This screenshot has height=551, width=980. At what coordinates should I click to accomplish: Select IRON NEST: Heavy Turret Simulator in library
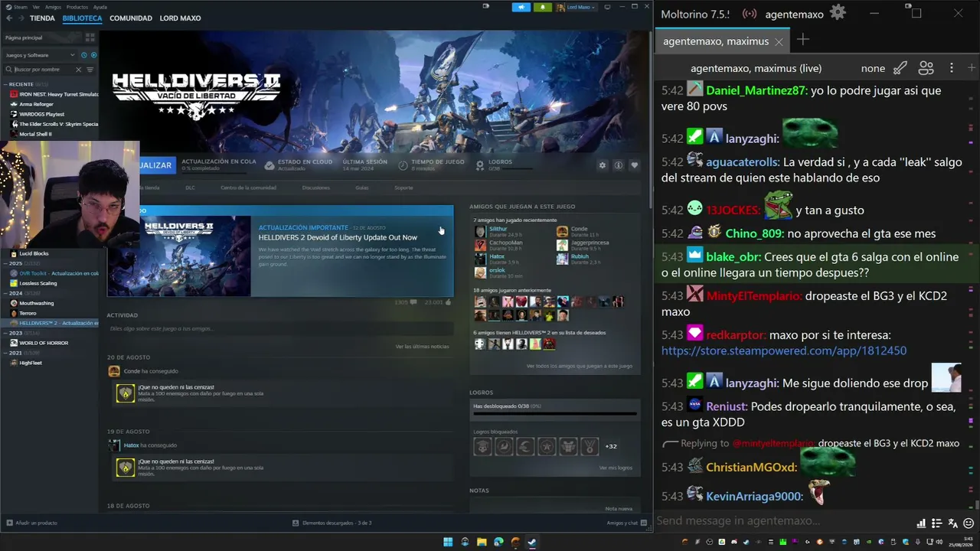coord(54,94)
